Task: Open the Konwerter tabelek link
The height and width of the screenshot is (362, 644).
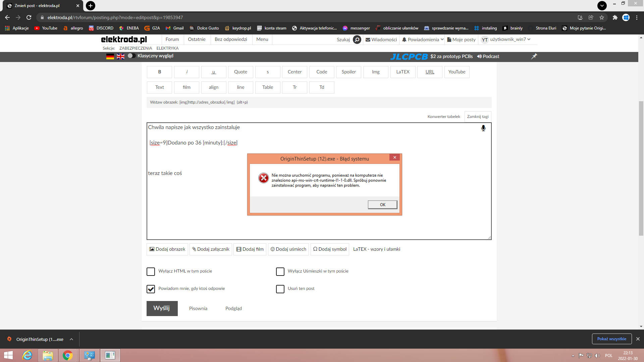Action: (x=444, y=117)
